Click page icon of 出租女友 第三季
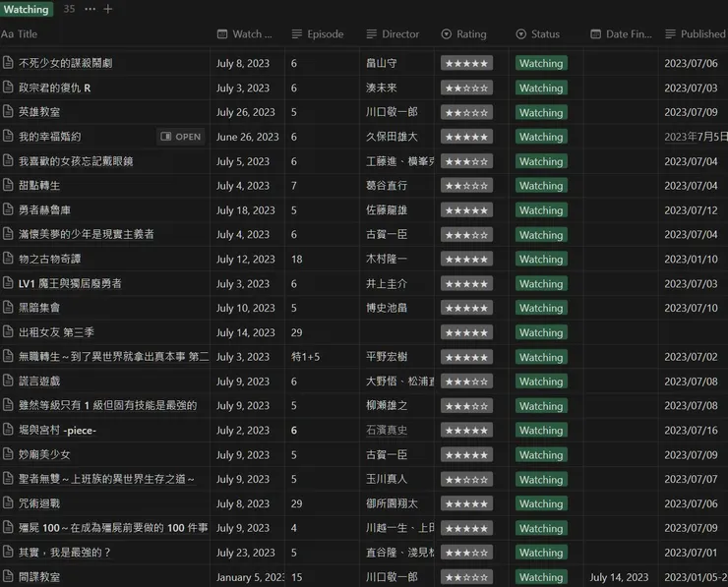Image resolution: width=728 pixels, height=587 pixels. (x=8, y=331)
